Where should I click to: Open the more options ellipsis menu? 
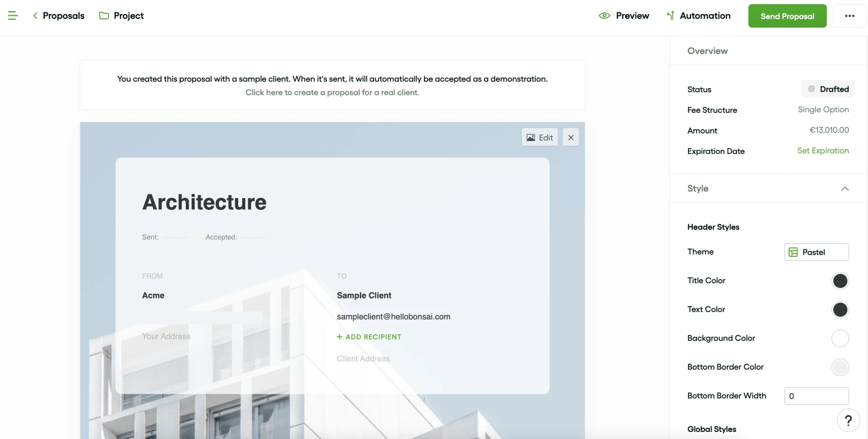click(x=849, y=16)
